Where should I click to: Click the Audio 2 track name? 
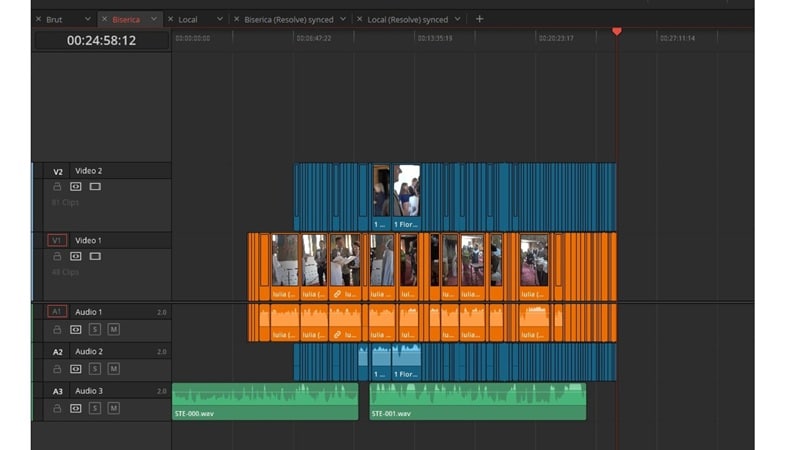(x=89, y=351)
